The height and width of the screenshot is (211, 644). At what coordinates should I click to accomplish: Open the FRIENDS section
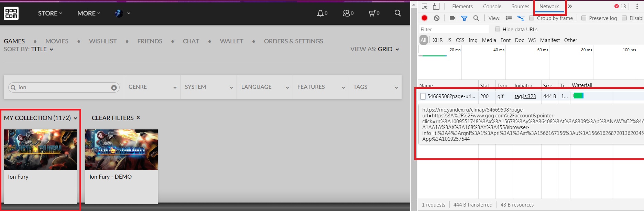coord(150,41)
